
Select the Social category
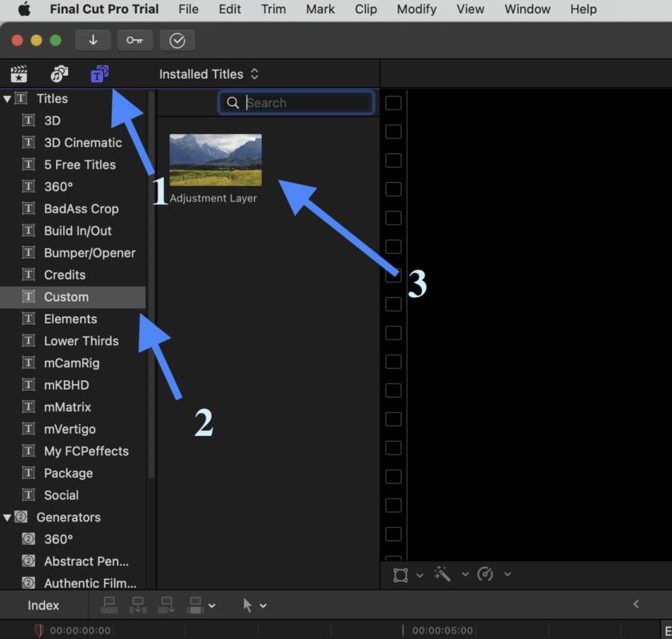73,495
